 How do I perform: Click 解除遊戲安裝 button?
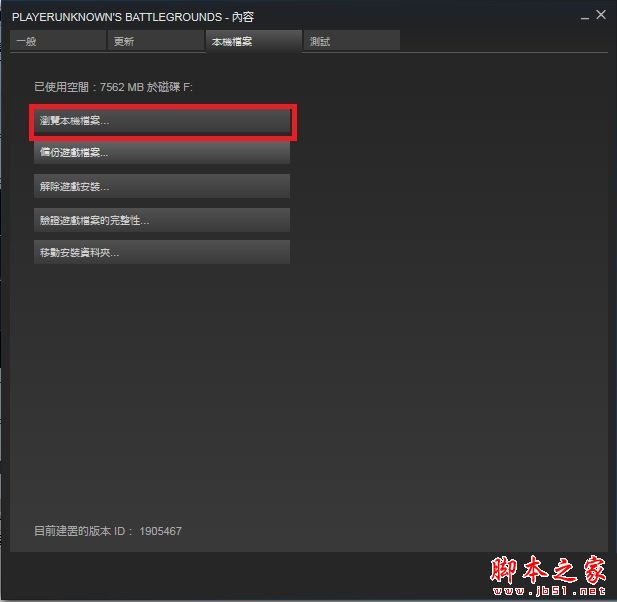(162, 187)
